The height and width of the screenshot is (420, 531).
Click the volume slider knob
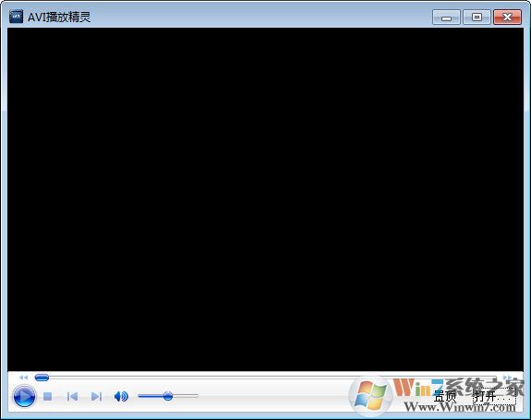tap(168, 396)
